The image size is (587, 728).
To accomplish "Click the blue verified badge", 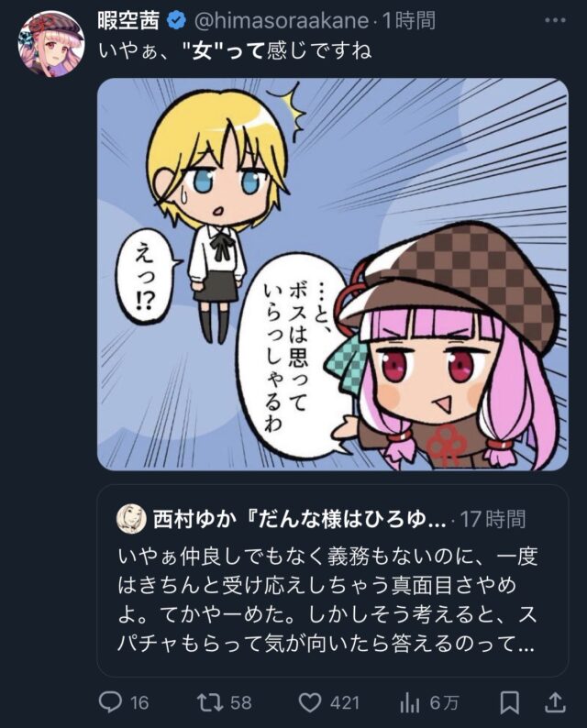I will coord(176,21).
